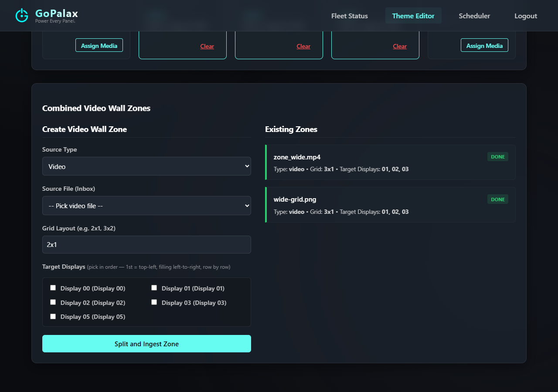Open the Fleet Status page
Image resolution: width=558 pixels, height=392 pixels.
tap(349, 16)
